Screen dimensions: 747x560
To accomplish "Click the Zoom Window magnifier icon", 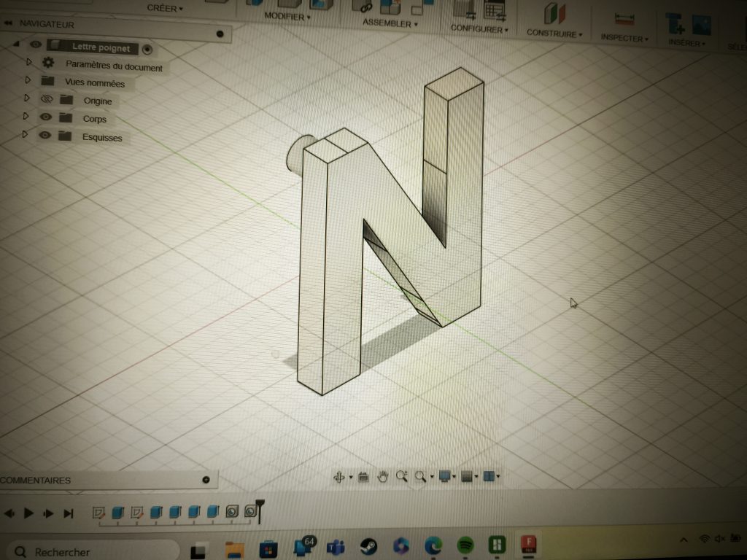I will (420, 476).
